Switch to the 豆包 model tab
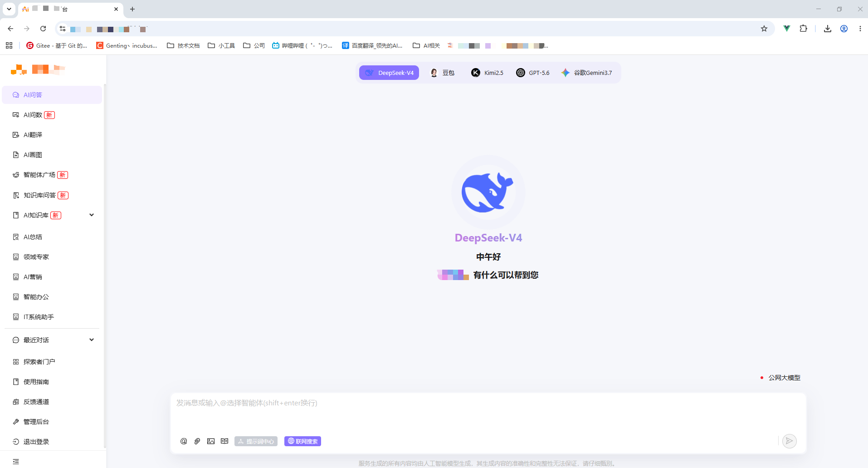 442,73
